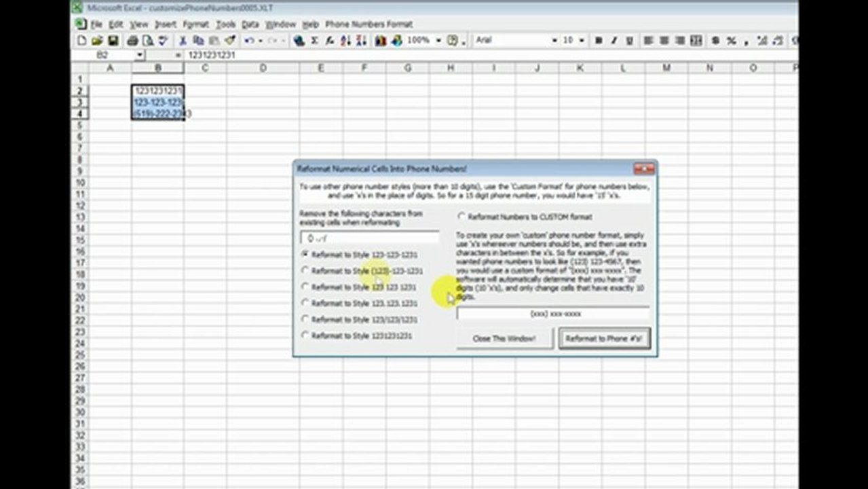Screen dimensions: 868x489
Task: Toggle Italic formatting
Action: [x=614, y=41]
